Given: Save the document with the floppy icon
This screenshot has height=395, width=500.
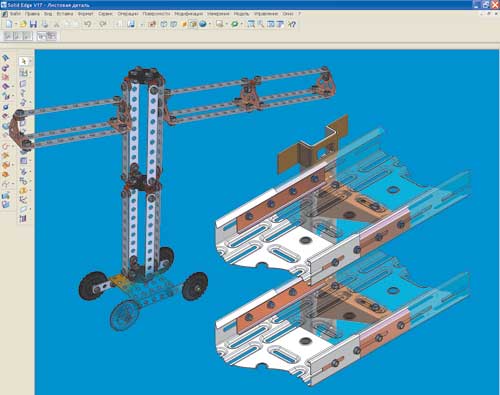Looking at the screenshot, I should (33, 24).
